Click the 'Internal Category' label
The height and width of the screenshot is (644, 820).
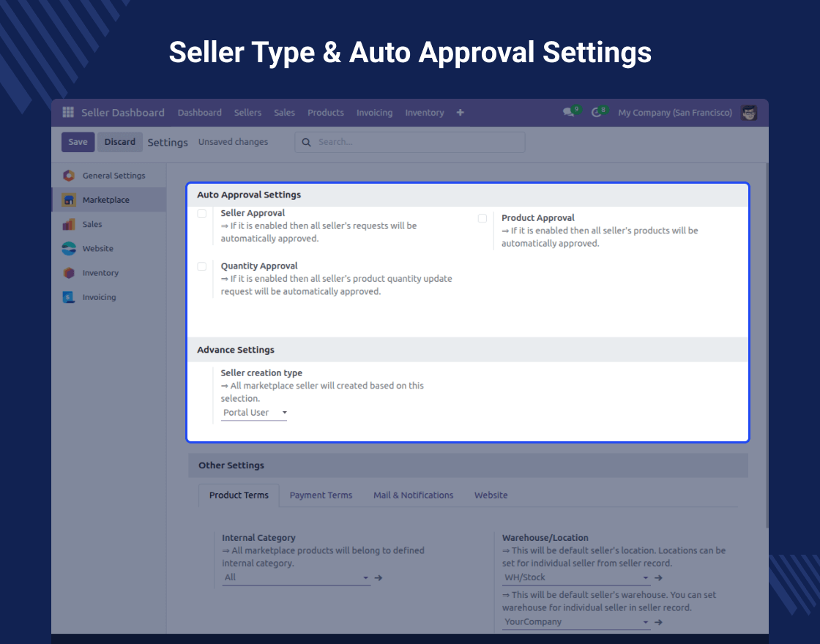(259, 538)
